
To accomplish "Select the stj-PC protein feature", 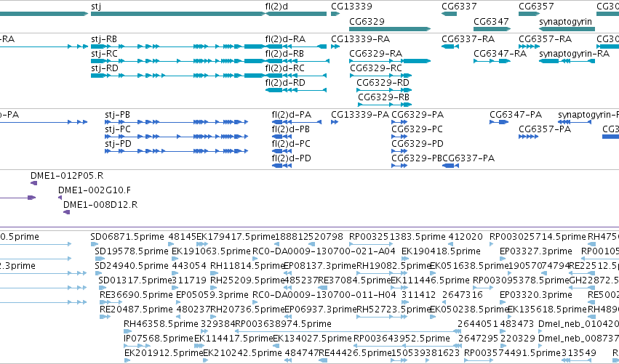I will (177, 137).
